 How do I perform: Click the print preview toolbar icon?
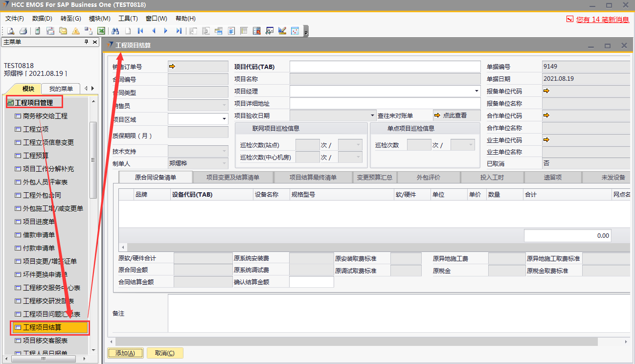(10, 31)
